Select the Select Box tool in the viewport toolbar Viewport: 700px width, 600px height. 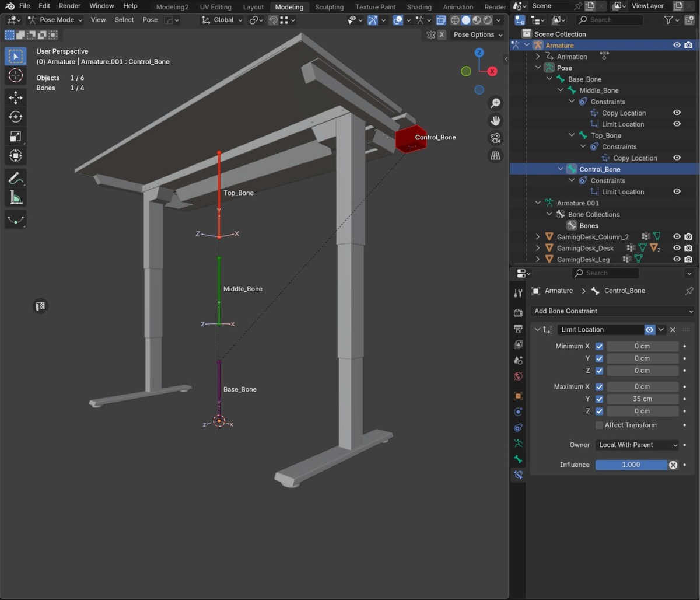click(x=16, y=57)
